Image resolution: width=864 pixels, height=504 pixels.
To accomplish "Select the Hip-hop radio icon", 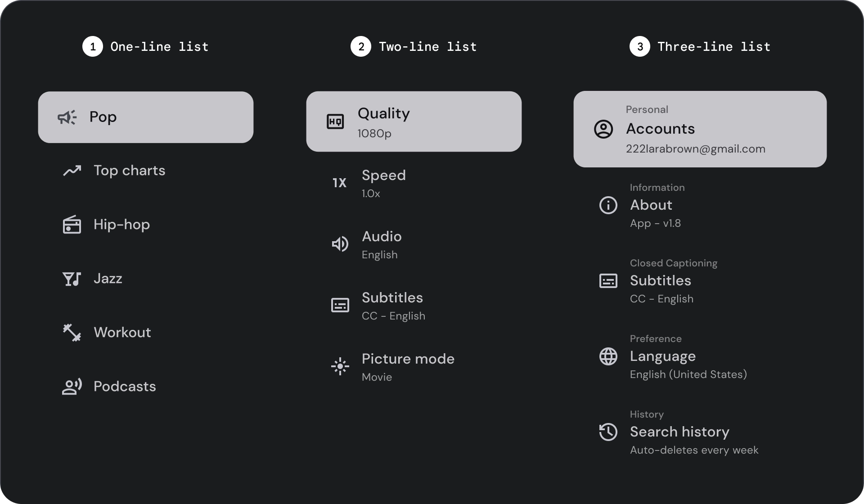I will pyautogui.click(x=72, y=224).
